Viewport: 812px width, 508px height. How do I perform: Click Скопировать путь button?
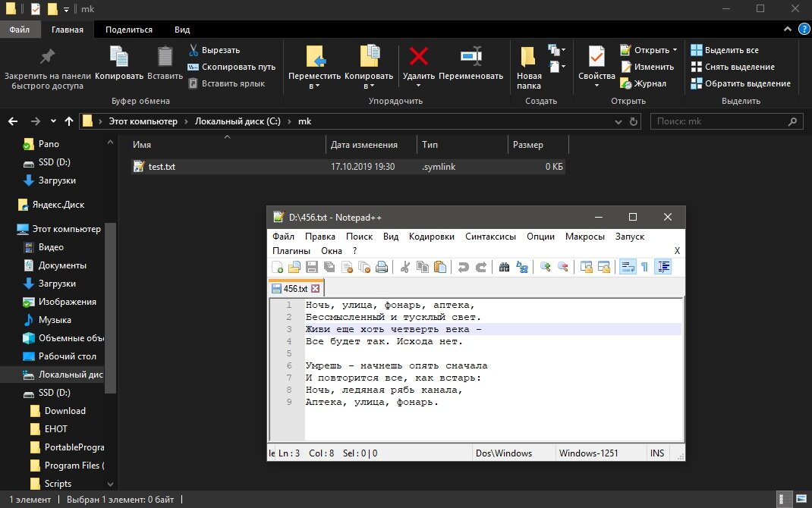tap(231, 67)
